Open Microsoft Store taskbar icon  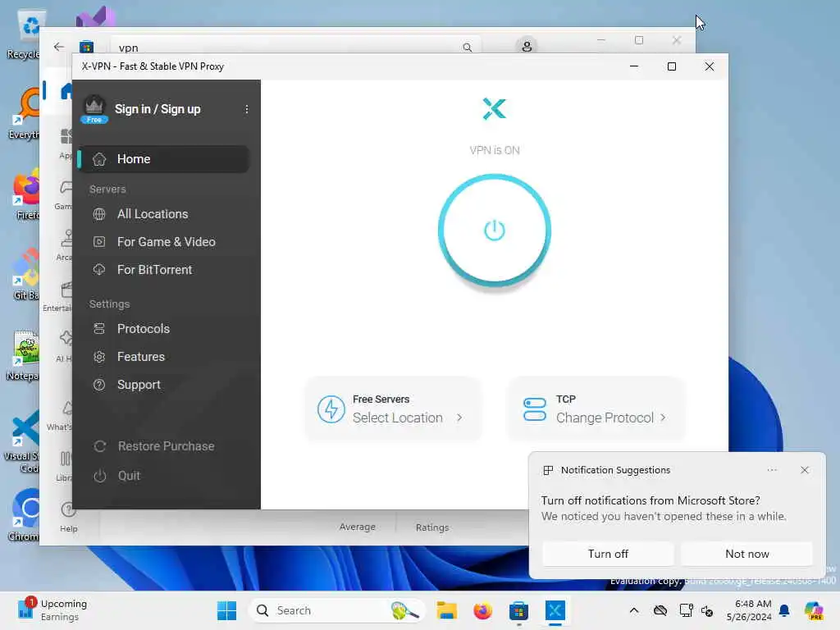click(x=518, y=610)
